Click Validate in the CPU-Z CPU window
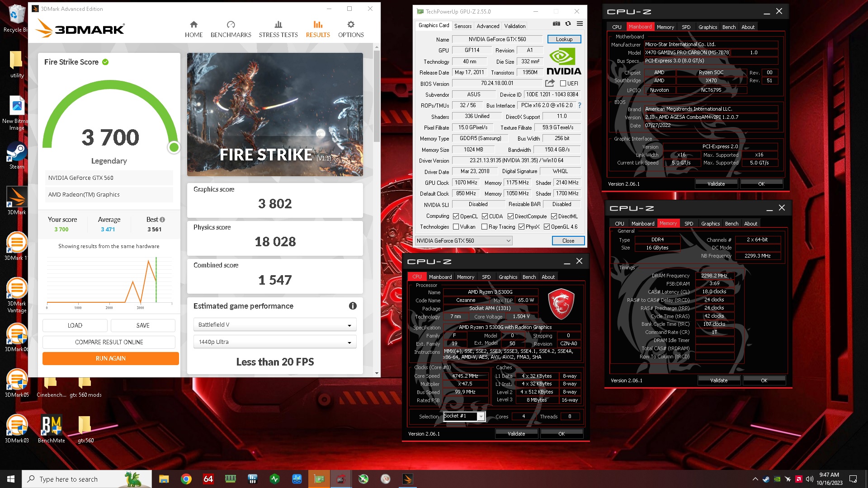The height and width of the screenshot is (488, 868). [x=516, y=434]
